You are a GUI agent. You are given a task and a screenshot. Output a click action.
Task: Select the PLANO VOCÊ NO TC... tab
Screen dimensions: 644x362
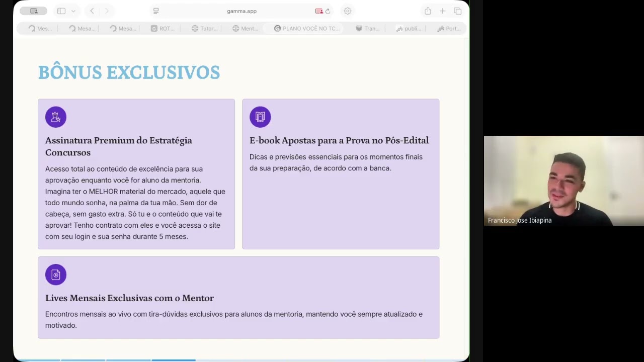click(307, 29)
